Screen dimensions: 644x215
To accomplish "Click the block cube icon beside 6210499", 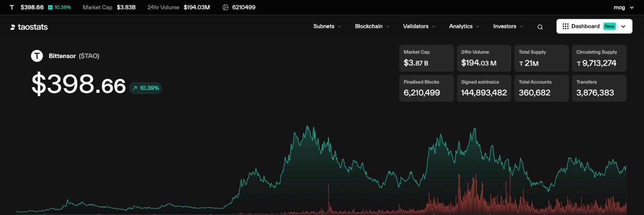I will point(225,7).
